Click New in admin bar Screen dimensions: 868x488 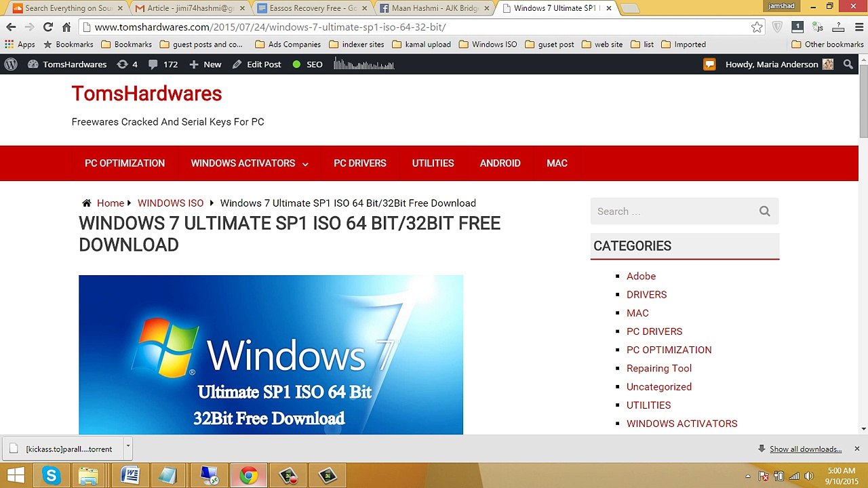point(205,64)
